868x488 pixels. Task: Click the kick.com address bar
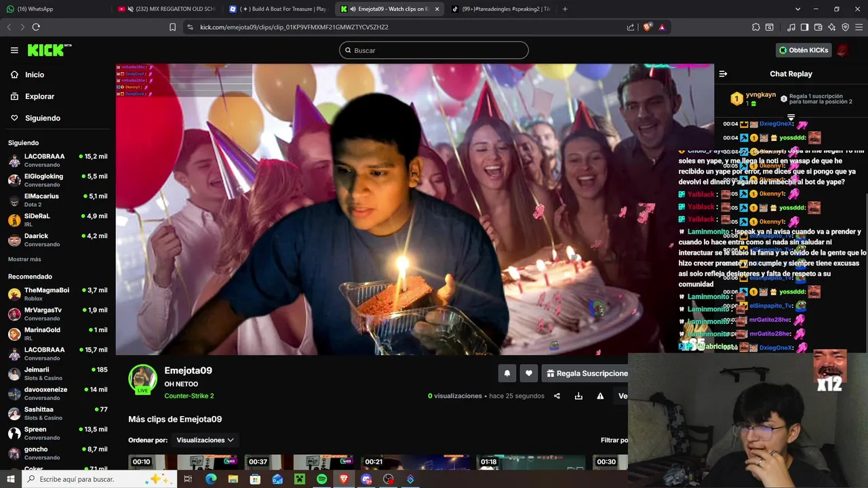click(407, 27)
